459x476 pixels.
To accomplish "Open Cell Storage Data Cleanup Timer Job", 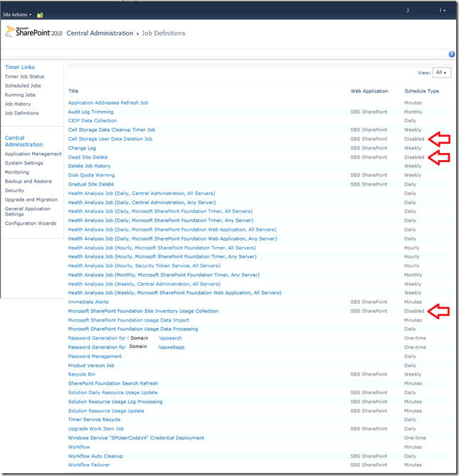I will (x=112, y=129).
